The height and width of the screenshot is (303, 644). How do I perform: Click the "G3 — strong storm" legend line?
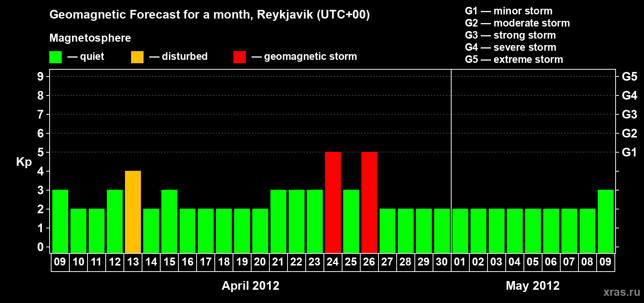pyautogui.click(x=510, y=35)
